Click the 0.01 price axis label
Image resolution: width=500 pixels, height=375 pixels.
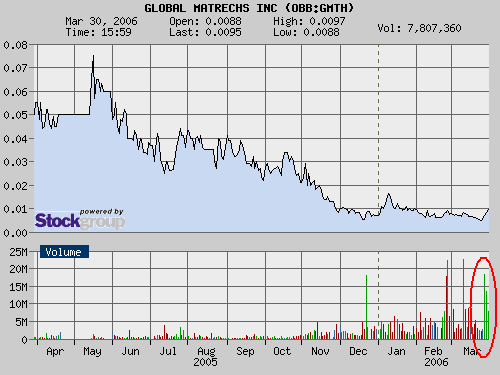coord(15,209)
